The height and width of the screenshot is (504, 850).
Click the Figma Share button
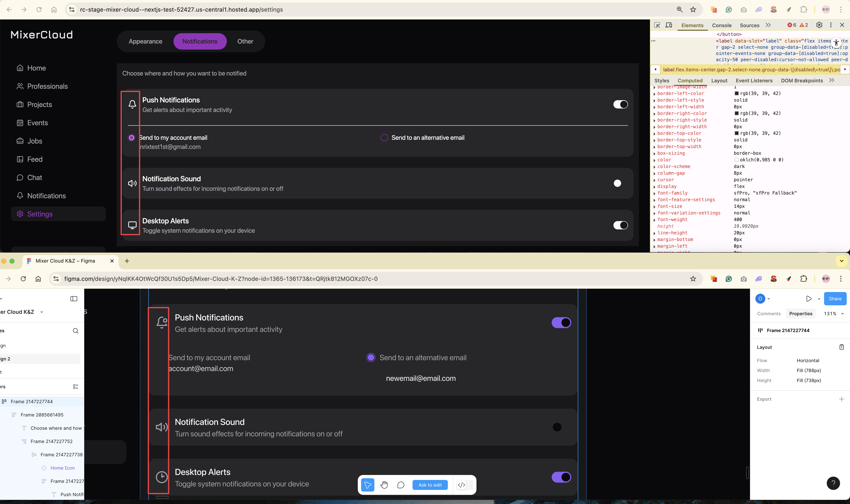[835, 298]
